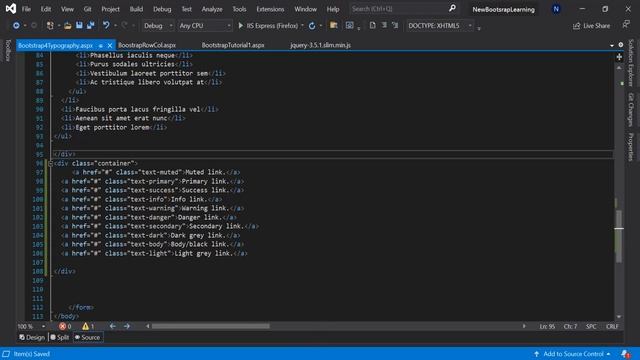640x360 pixels.
Task: Click the scroll right arrow
Action: point(524,326)
